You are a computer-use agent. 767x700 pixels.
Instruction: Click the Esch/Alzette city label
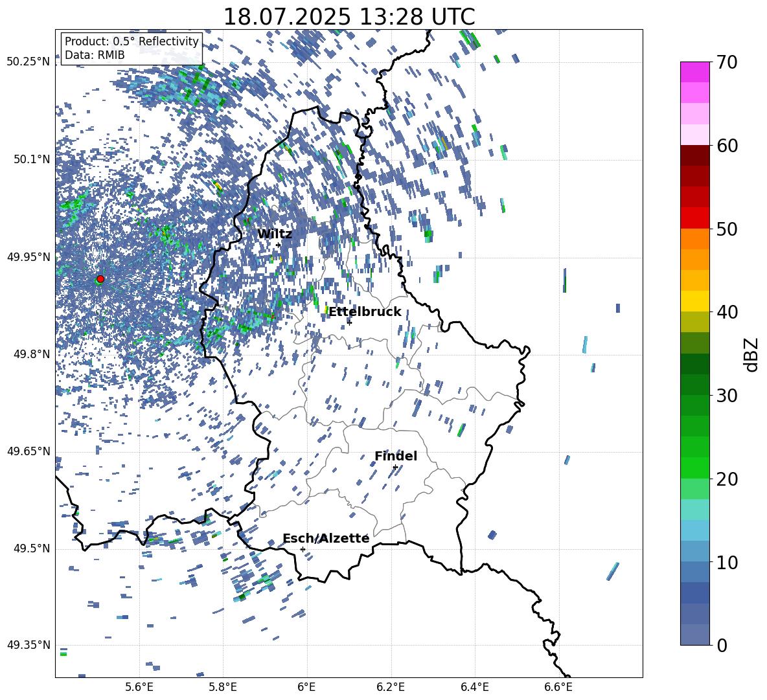point(326,539)
